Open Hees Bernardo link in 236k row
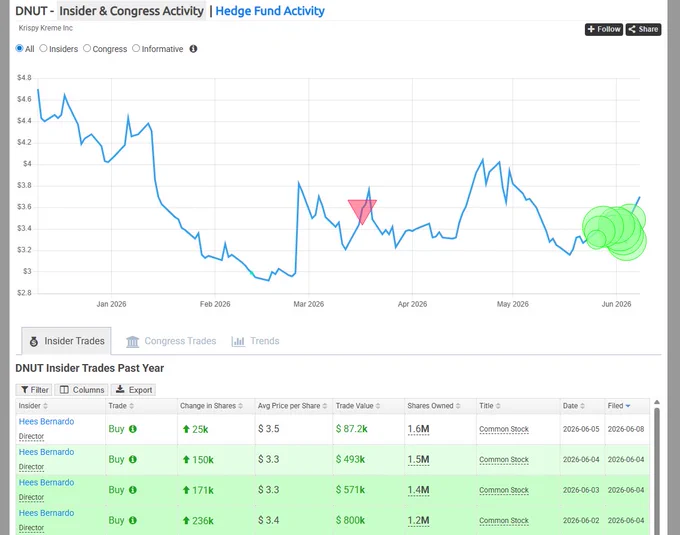 click(x=46, y=513)
